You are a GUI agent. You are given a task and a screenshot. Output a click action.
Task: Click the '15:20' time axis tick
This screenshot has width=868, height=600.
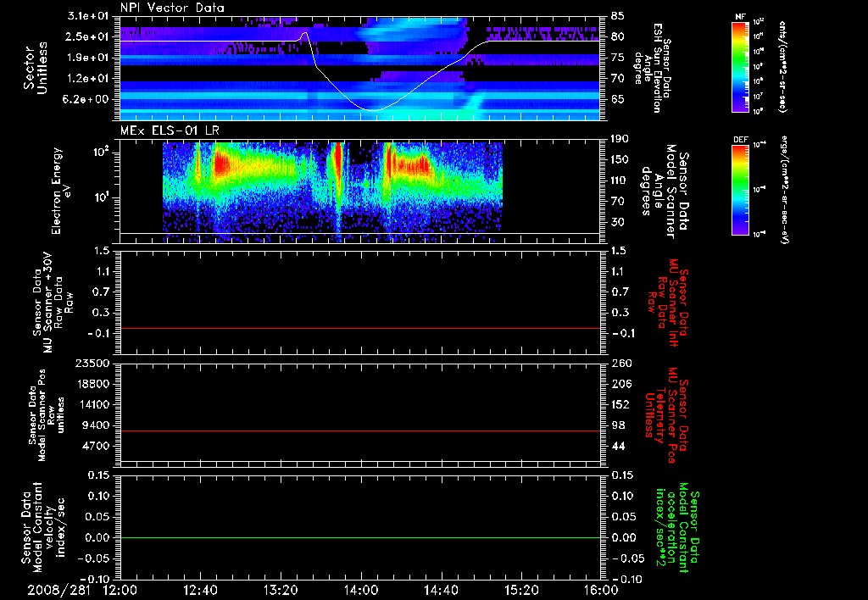coord(521,591)
